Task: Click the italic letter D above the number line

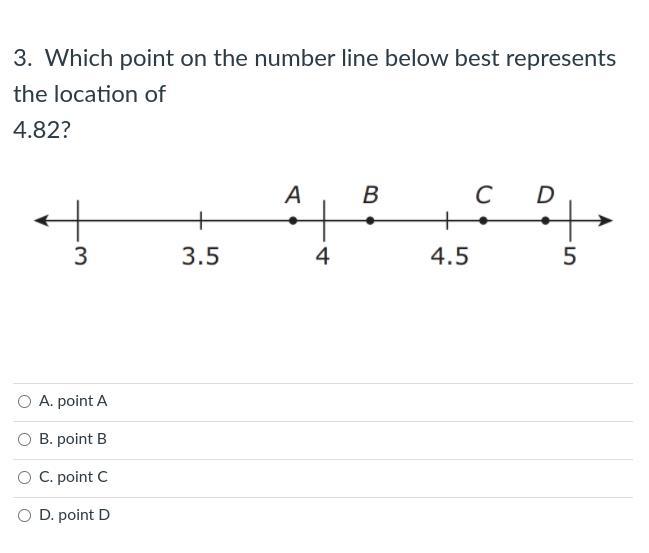Action: pyautogui.click(x=544, y=194)
